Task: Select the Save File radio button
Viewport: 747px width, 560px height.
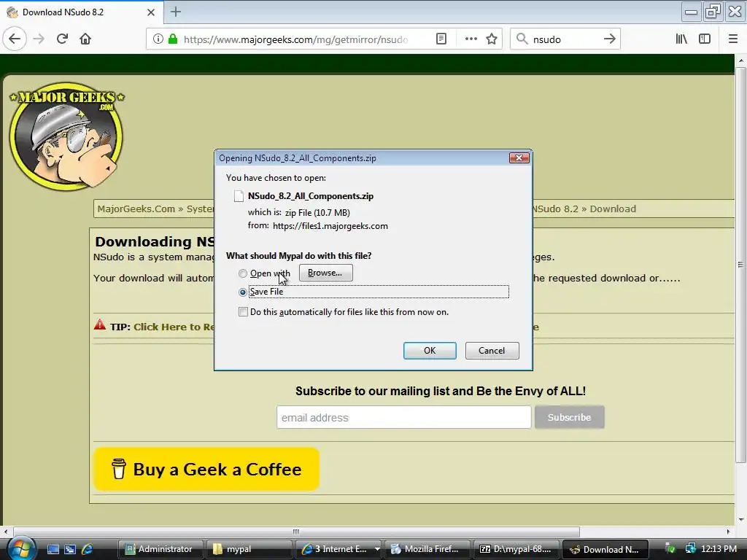Action: pyautogui.click(x=243, y=292)
